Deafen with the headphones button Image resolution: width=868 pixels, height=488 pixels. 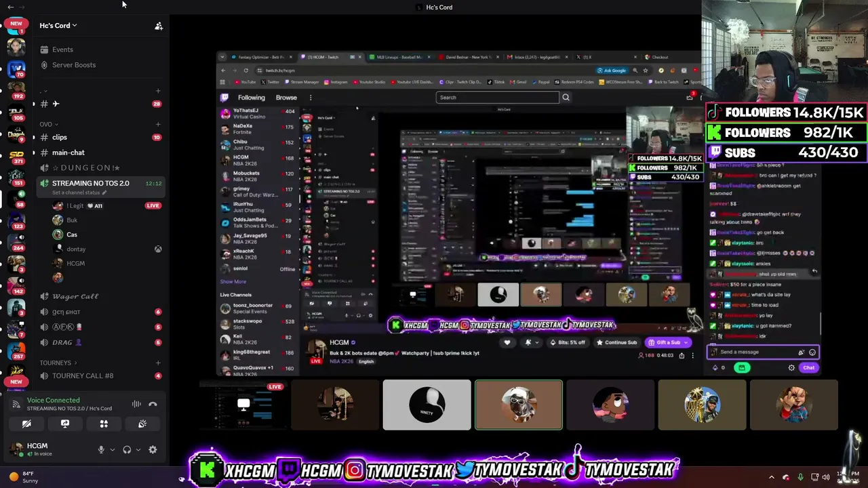(127, 449)
